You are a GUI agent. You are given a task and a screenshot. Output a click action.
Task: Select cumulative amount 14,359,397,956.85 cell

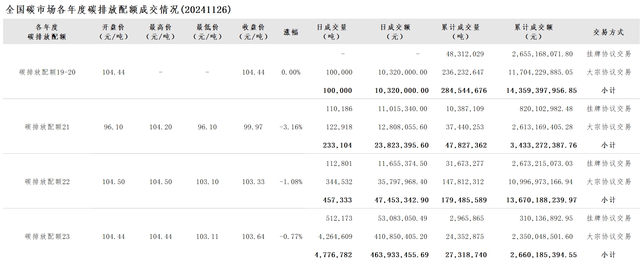tap(541, 91)
